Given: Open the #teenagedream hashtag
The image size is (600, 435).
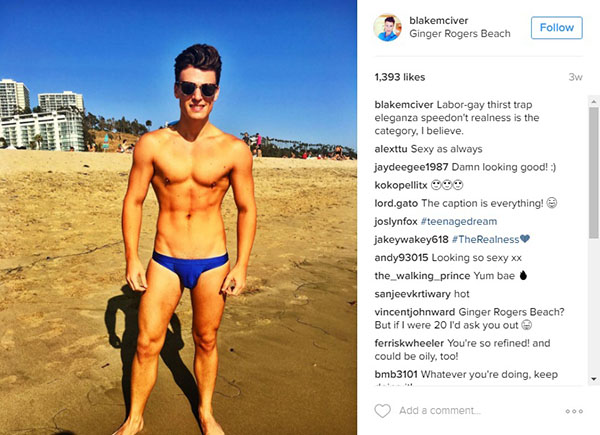Looking at the screenshot, I should [459, 221].
